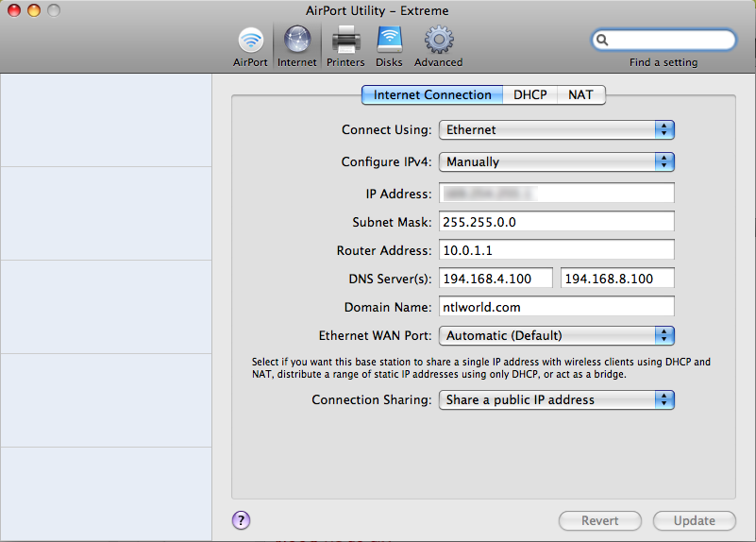Close the AirPort Utility window
The height and width of the screenshot is (542, 756).
click(14, 10)
